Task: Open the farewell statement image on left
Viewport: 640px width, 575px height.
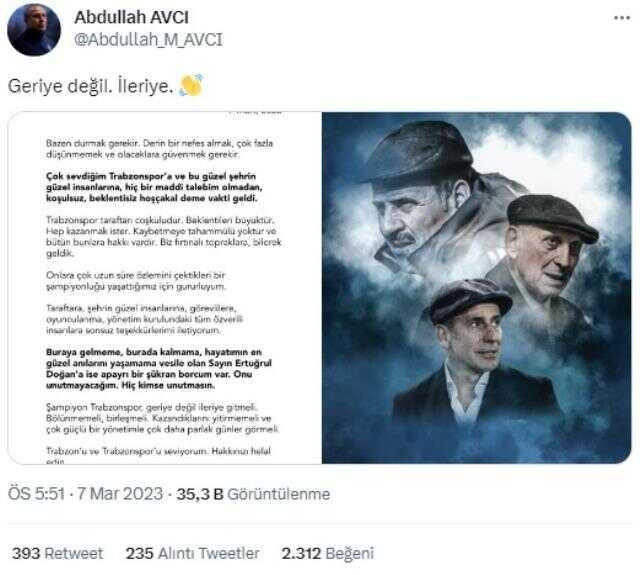Action: (165, 288)
